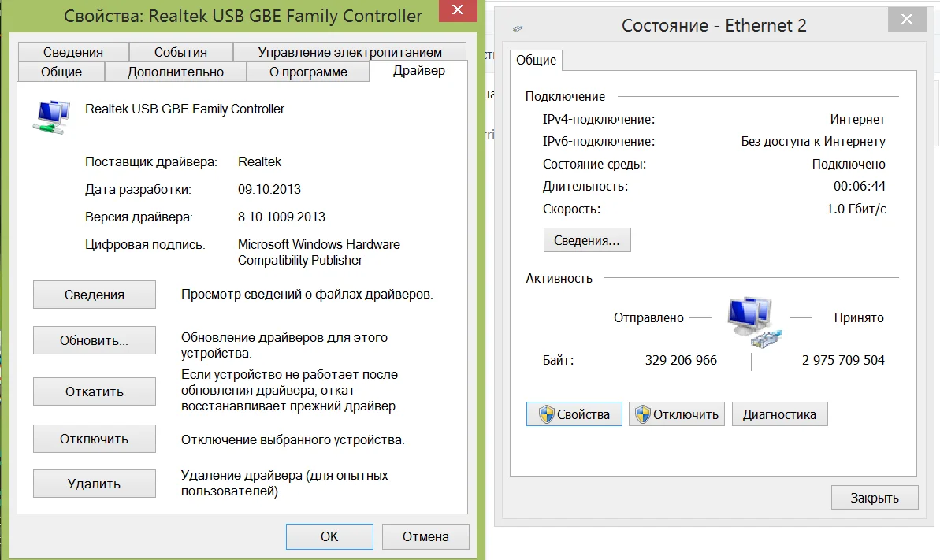Click the Отмена button
Viewport: 940px width, 560px height.
point(425,536)
